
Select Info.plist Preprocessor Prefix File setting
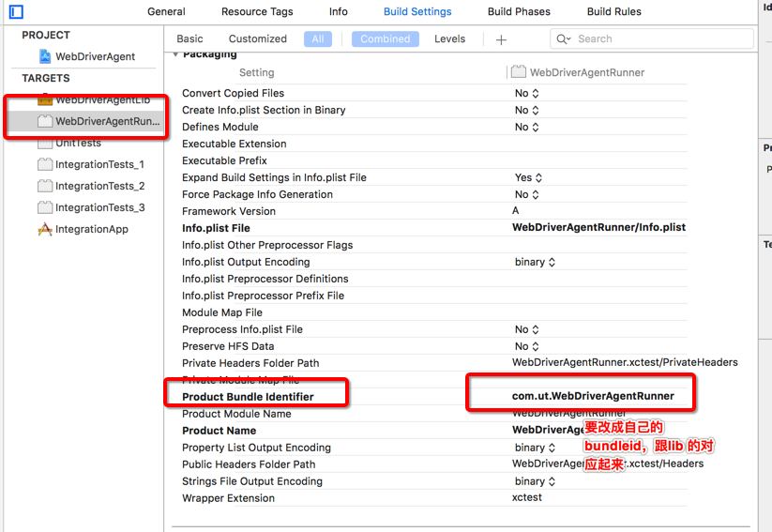pyautogui.click(x=263, y=296)
